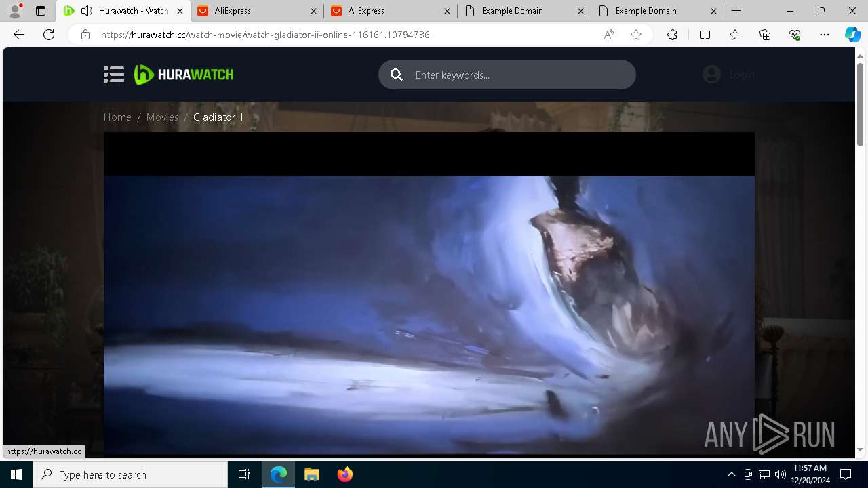This screenshot has width=868, height=488.
Task: Close the first AliExpress tab
Action: pos(313,11)
